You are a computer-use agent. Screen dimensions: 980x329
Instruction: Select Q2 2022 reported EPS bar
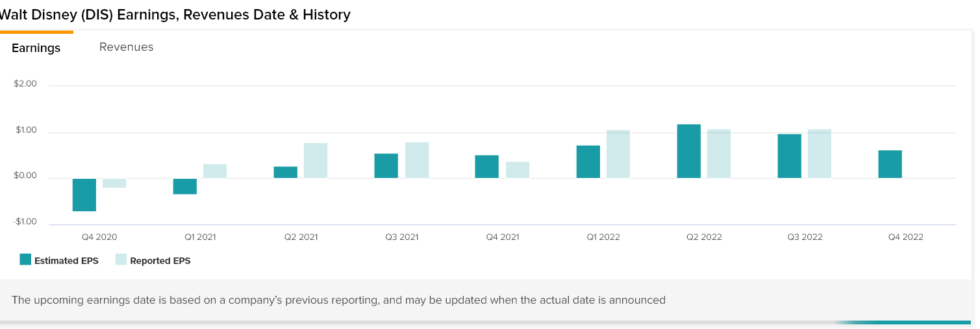click(x=719, y=153)
